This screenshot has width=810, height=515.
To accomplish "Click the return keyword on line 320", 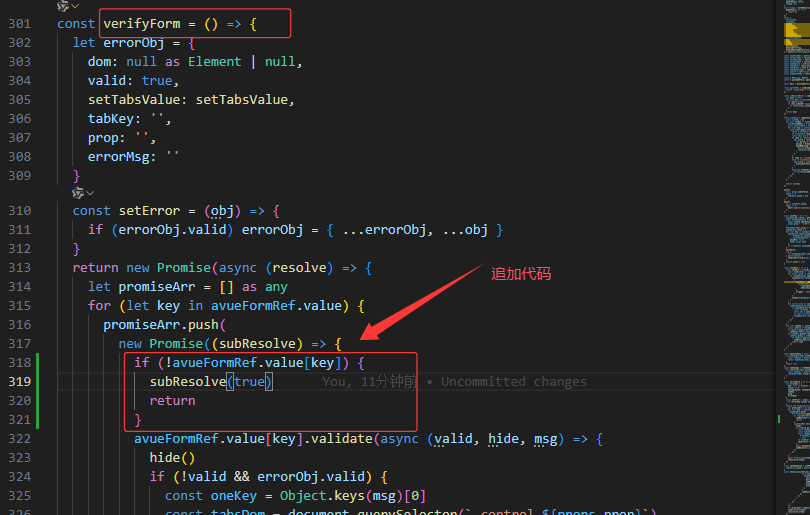I will coord(172,401).
